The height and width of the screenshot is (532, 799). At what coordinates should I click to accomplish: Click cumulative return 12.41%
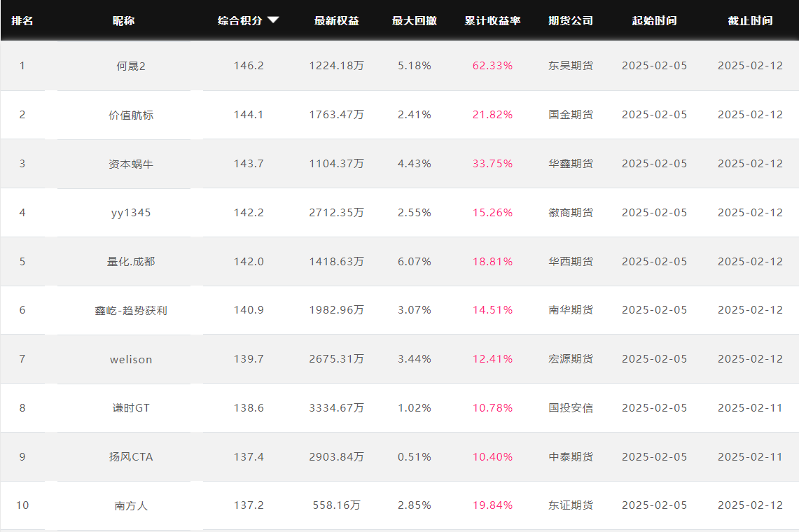pyautogui.click(x=493, y=358)
